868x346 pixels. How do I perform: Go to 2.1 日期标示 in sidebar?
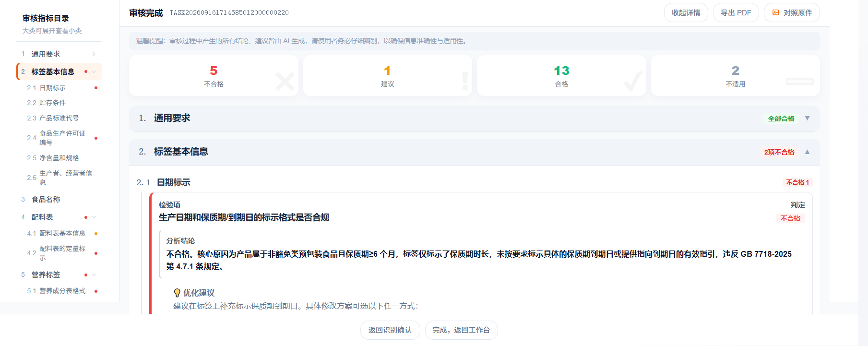(x=62, y=88)
